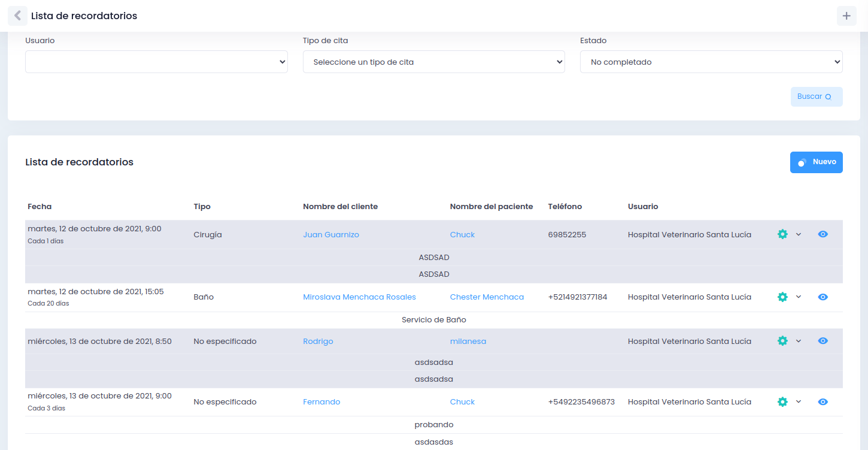Open client link Miroslava Menchaca Rosales
The image size is (868, 450).
click(359, 297)
